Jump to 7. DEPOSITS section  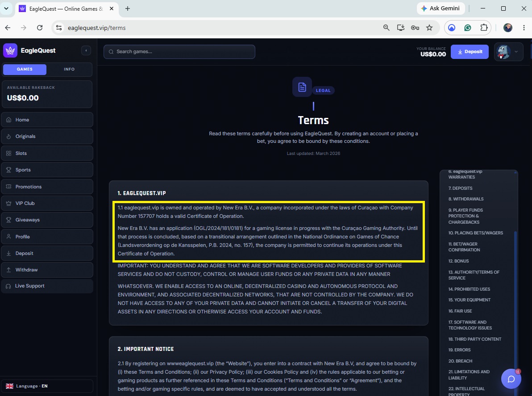tap(461, 188)
